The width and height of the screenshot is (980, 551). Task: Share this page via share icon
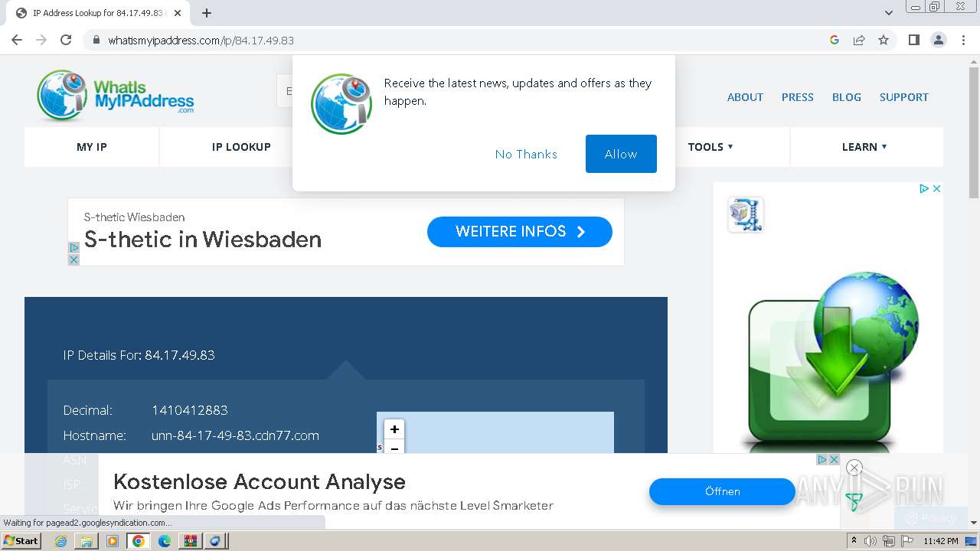tap(859, 40)
